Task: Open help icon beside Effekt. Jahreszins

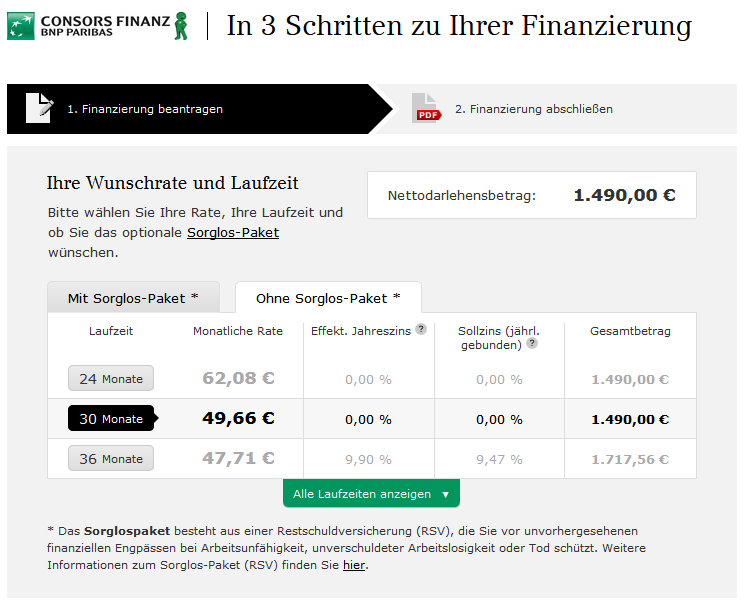Action: coord(421,329)
